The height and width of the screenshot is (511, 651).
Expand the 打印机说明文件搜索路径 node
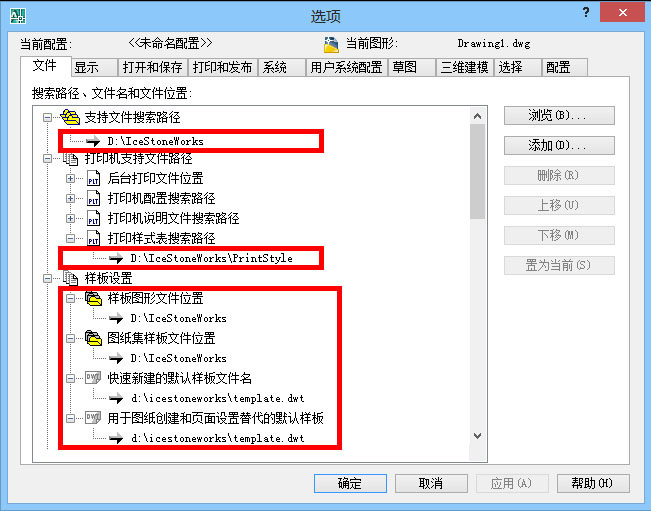(x=70, y=218)
